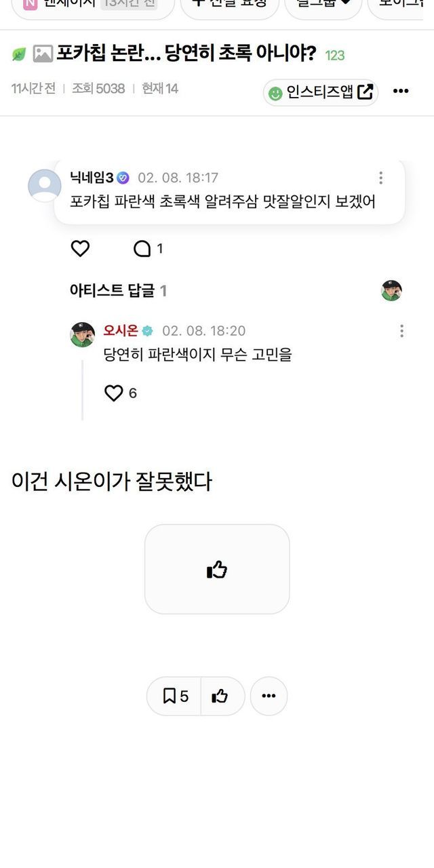Open 오시온's profile picture
This screenshot has width=434, height=868.
83,334
